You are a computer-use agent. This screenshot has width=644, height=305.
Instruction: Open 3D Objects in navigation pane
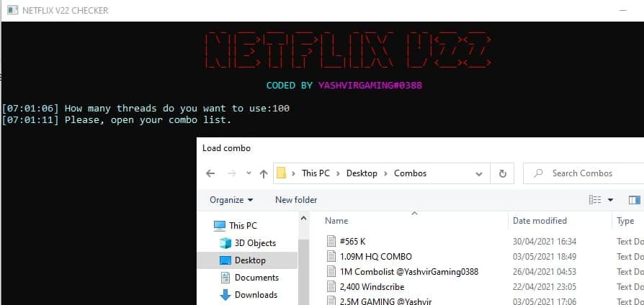pyautogui.click(x=255, y=243)
